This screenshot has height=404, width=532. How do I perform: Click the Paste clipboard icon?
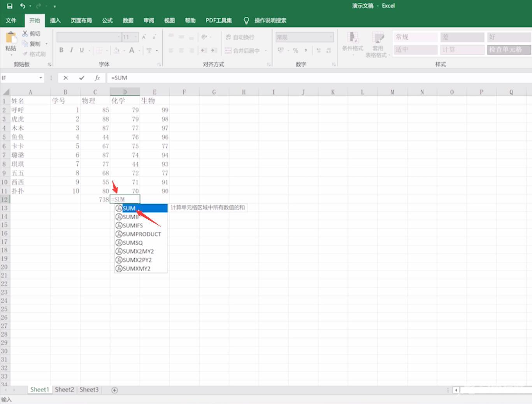tap(11, 38)
